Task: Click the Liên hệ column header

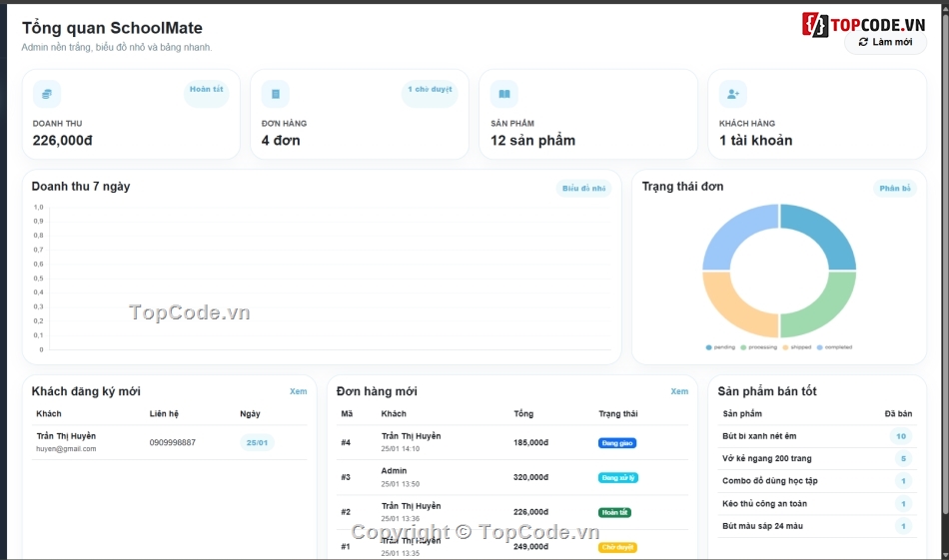Action: pyautogui.click(x=164, y=413)
